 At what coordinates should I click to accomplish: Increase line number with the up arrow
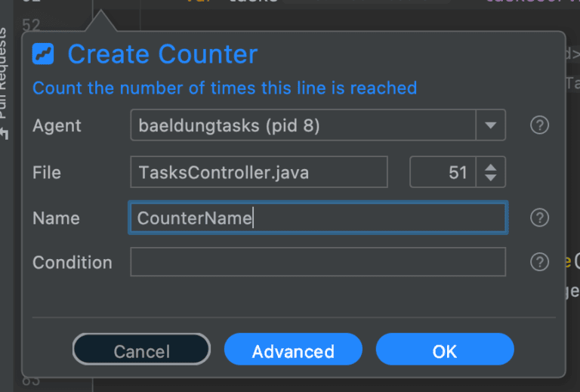pyautogui.click(x=491, y=166)
